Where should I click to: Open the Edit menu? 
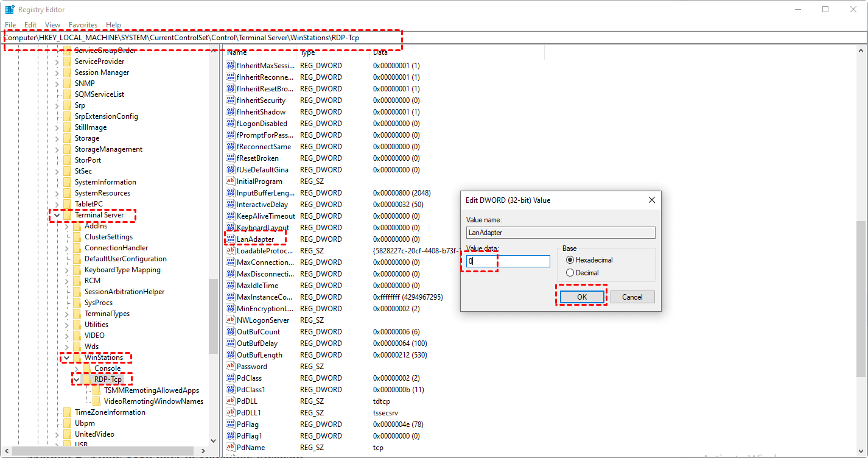(30, 25)
